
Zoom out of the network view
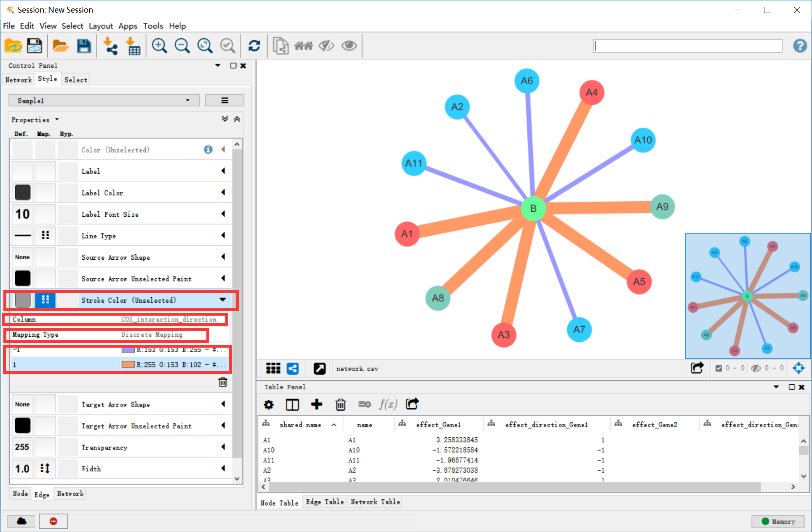tap(182, 46)
